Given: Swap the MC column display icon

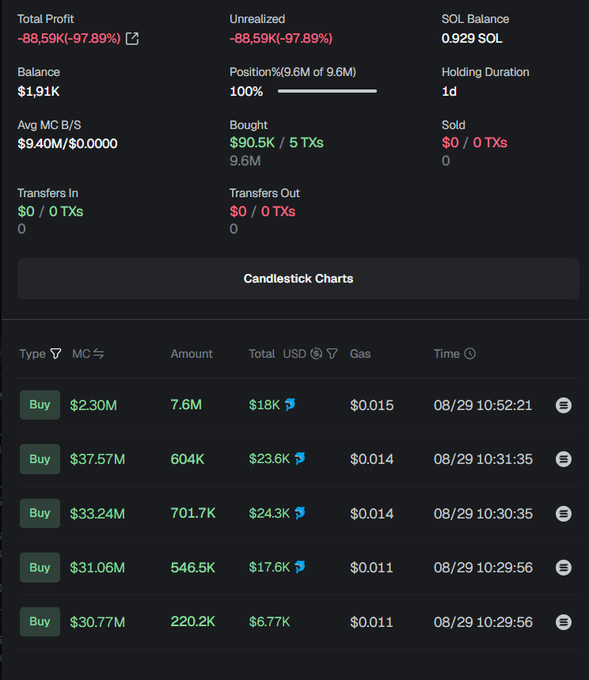Looking at the screenshot, I should (x=98, y=354).
